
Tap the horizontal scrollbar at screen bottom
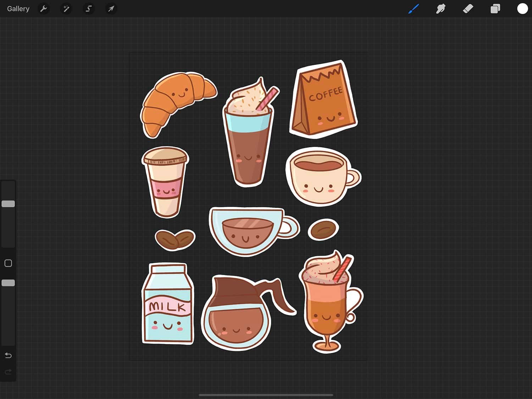(266, 395)
